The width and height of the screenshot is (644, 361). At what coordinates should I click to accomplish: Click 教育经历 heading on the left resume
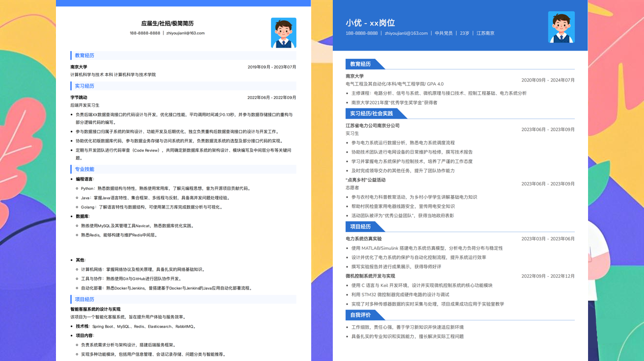pyautogui.click(x=84, y=55)
